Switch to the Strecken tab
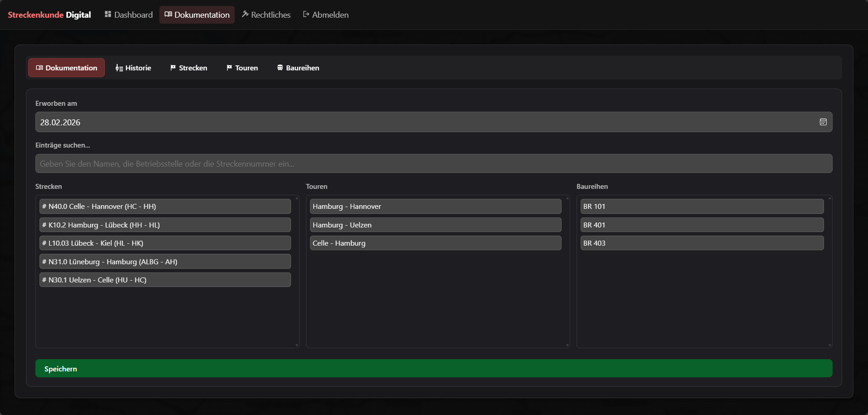Viewport: 868px width, 415px height. (x=188, y=68)
